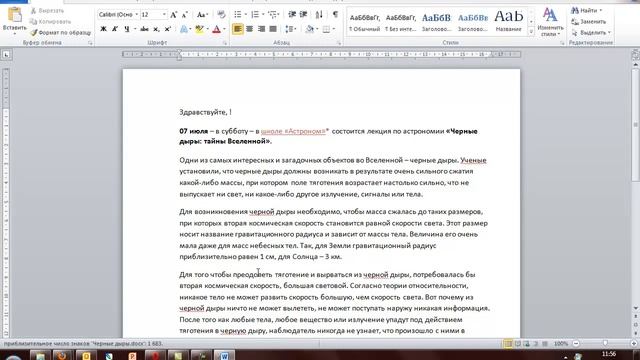Select the Название style
This screenshot has width=640, height=360.
pos(509,22)
